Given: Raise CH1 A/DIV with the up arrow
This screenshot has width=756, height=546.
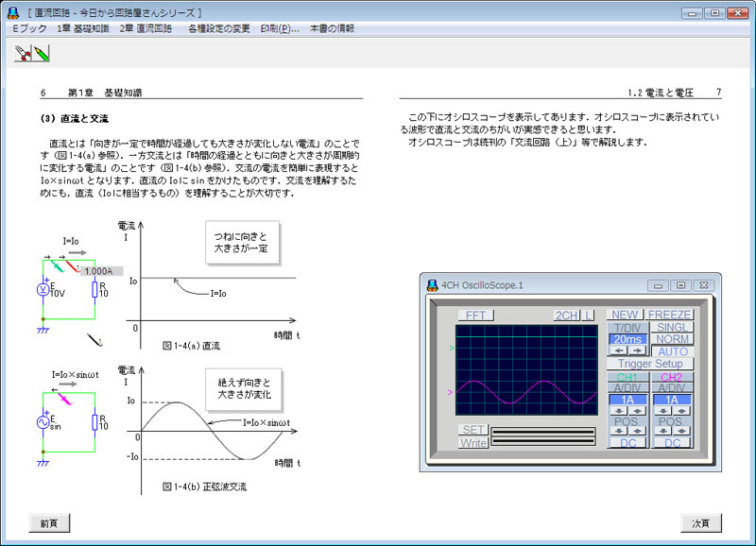Looking at the screenshot, I should click(x=636, y=411).
